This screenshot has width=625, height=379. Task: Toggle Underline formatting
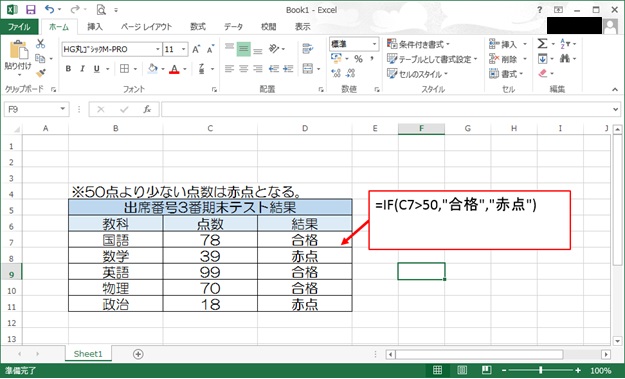(x=96, y=69)
